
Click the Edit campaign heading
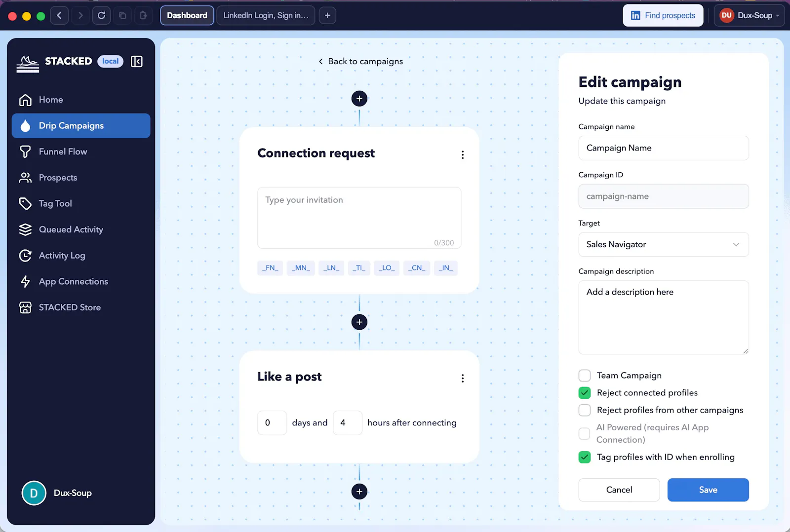pos(630,82)
